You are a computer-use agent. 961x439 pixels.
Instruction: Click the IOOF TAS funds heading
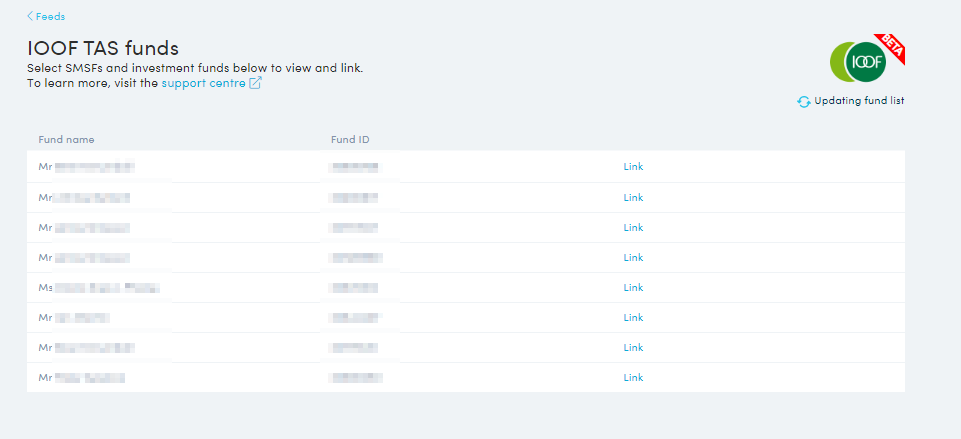(x=103, y=48)
